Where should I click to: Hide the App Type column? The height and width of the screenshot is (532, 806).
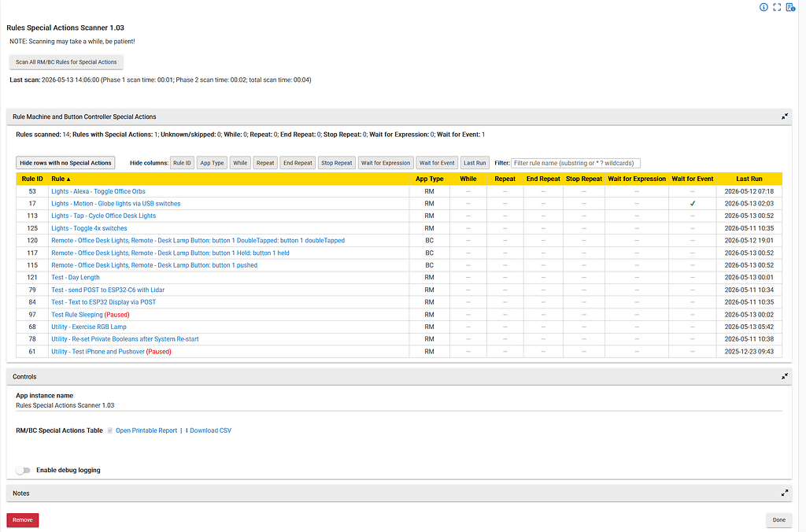(x=212, y=163)
